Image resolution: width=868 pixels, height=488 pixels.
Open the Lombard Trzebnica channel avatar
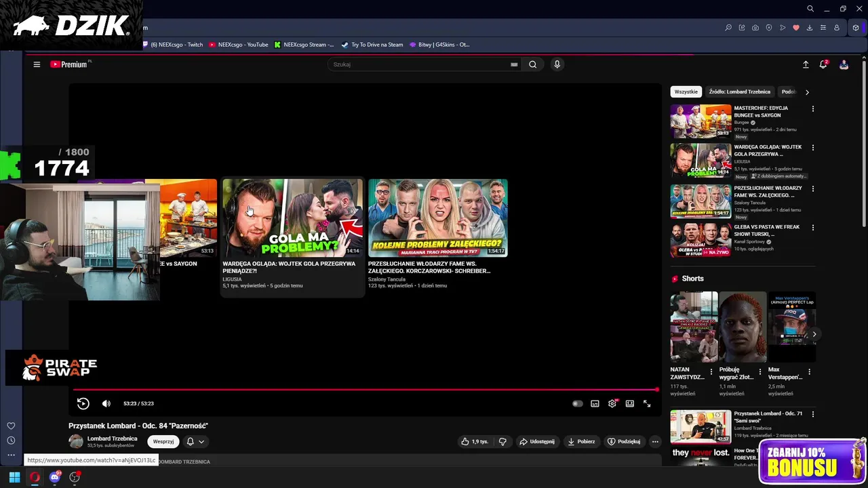point(76,441)
